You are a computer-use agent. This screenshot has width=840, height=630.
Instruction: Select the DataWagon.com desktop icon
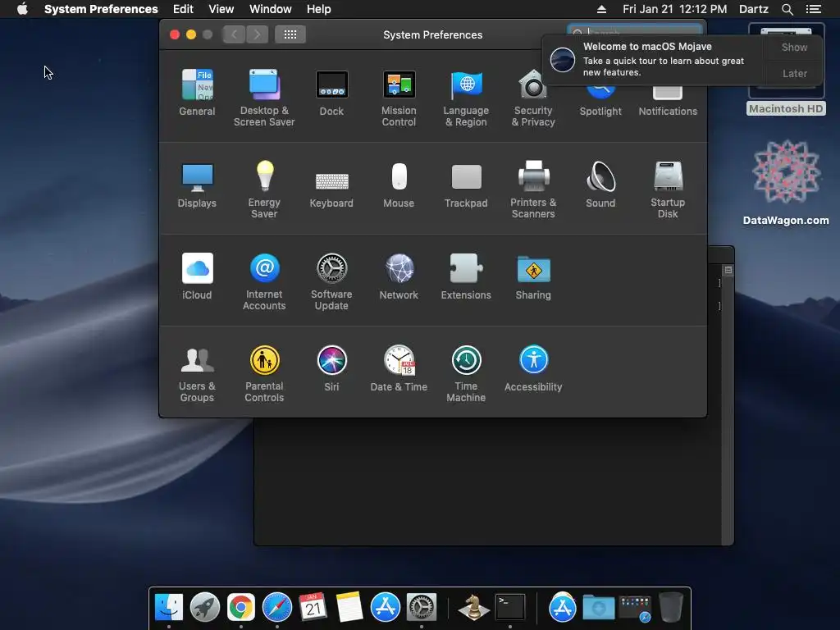pyautogui.click(x=785, y=183)
